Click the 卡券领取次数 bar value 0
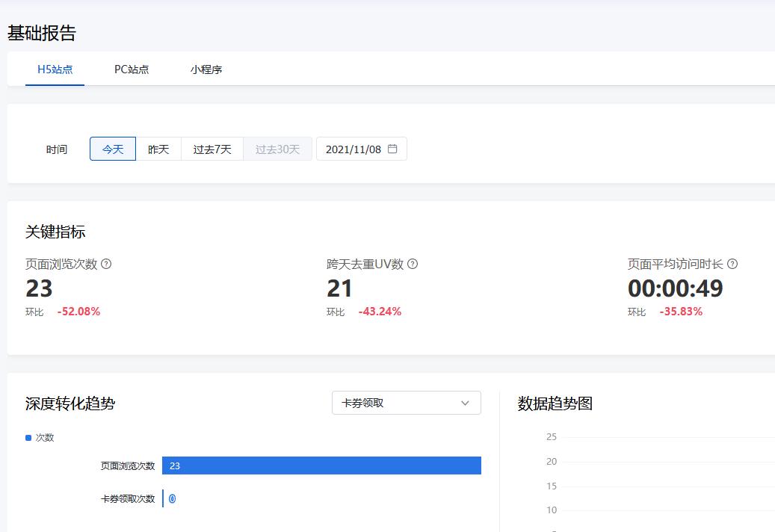The height and width of the screenshot is (532, 775). click(172, 499)
